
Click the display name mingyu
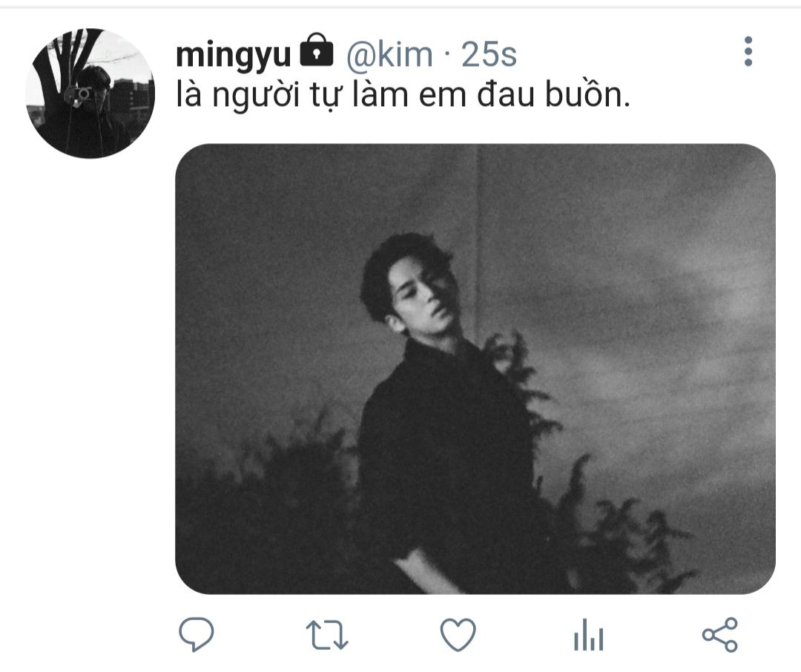233,54
